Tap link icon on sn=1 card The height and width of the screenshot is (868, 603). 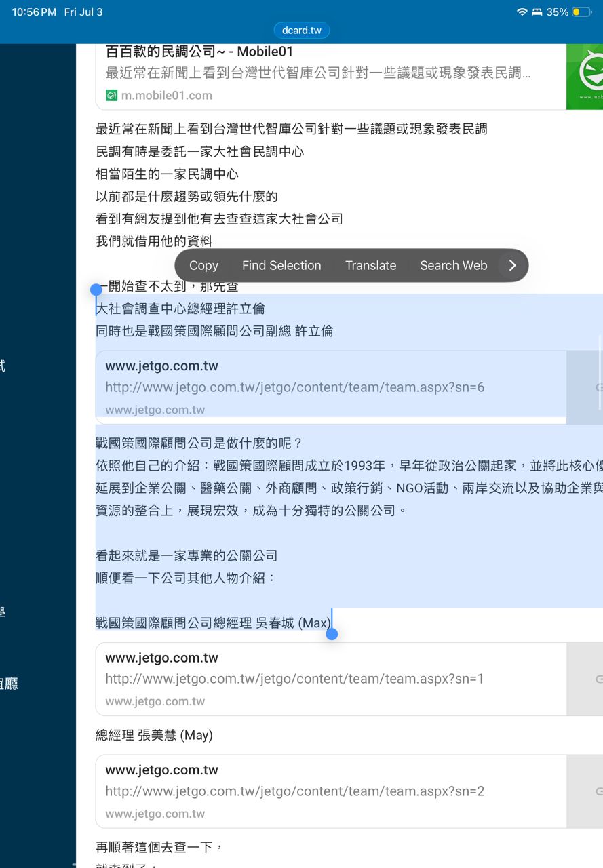pyautogui.click(x=598, y=679)
